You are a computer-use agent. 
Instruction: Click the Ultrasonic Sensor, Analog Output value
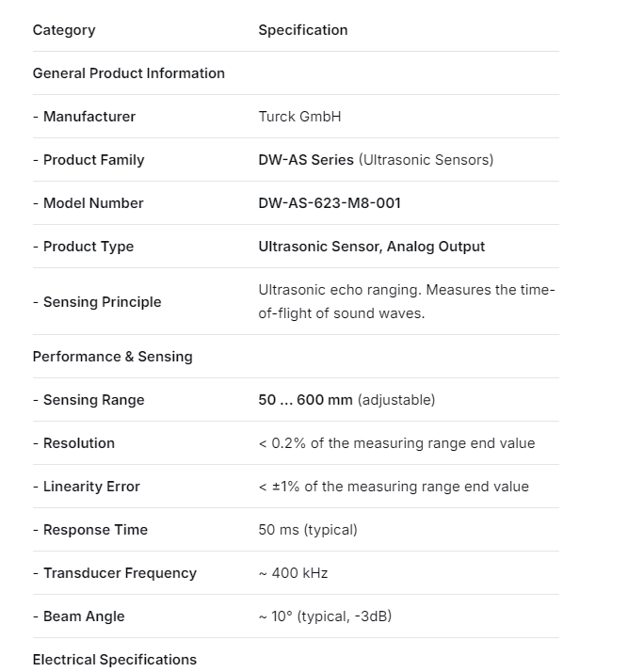pyautogui.click(x=372, y=247)
